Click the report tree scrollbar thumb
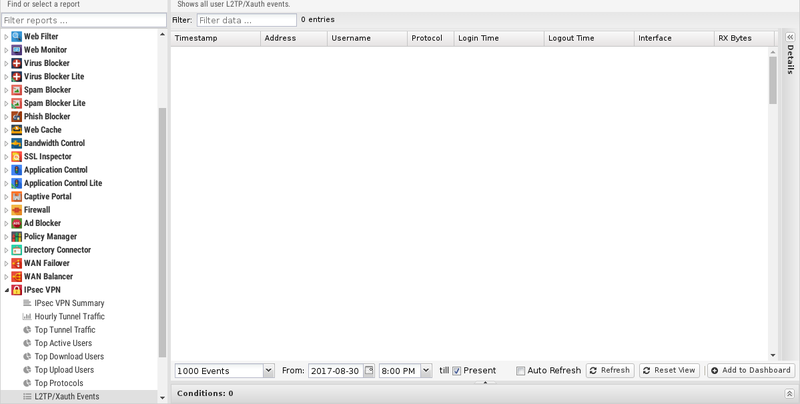Image resolution: width=800 pixels, height=404 pixels. [x=163, y=232]
